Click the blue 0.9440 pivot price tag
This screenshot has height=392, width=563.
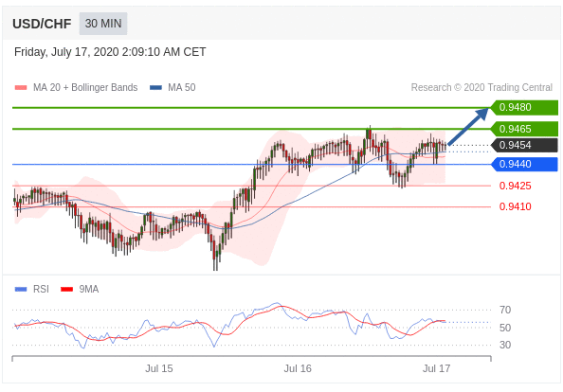tap(524, 164)
